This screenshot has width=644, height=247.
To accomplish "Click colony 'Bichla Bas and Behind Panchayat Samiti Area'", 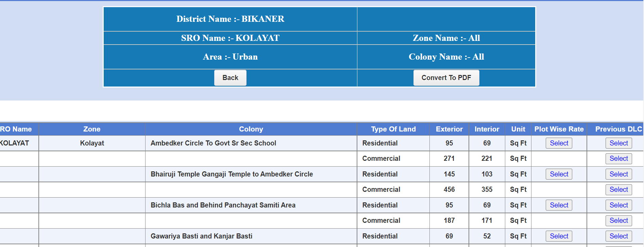I will point(223,205).
